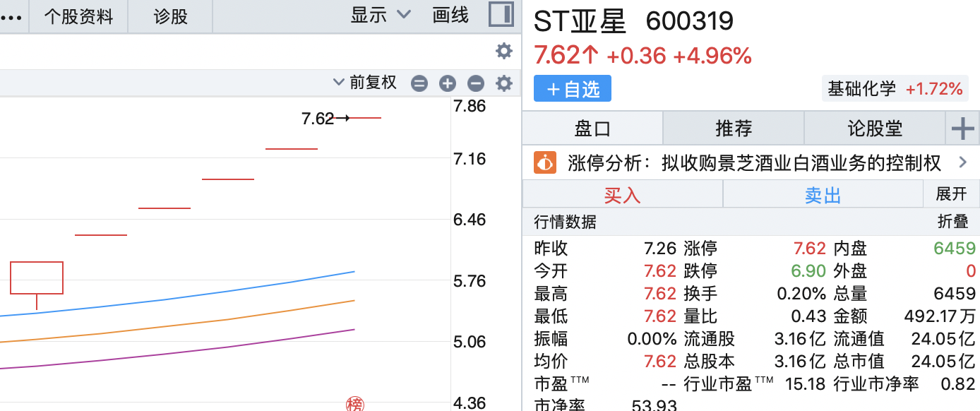980x411 pixels.
Task: Add stock with the ＋自选 button
Action: [573, 89]
